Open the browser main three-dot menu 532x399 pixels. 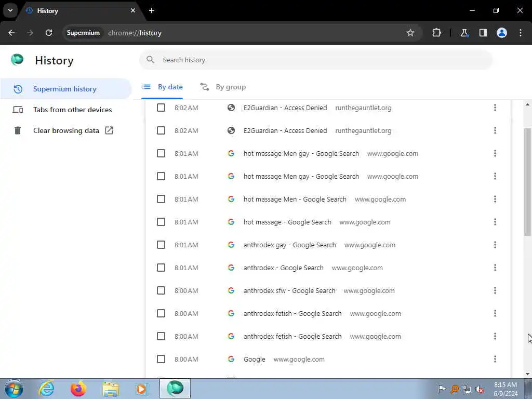point(521,33)
